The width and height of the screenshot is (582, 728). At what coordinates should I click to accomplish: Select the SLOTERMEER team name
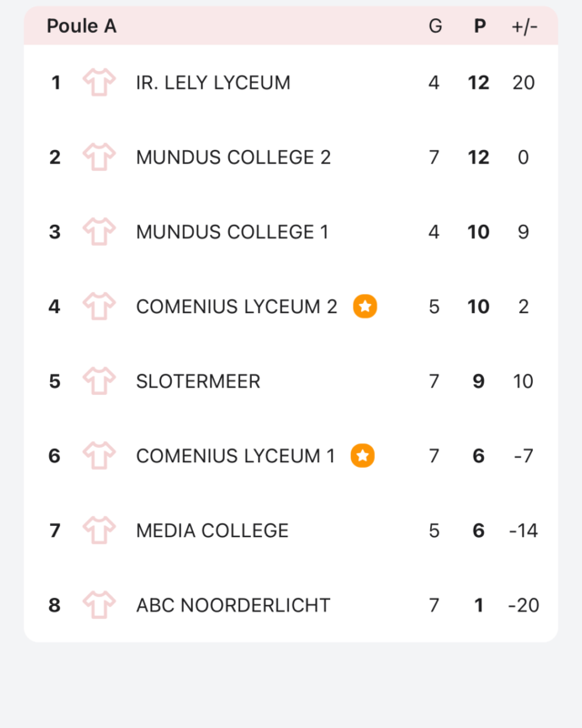click(x=198, y=381)
